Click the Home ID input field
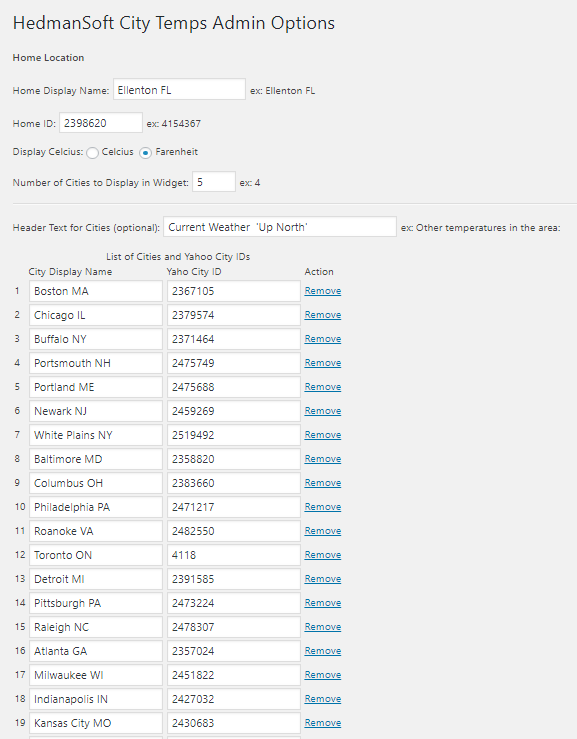The width and height of the screenshot is (577, 739). click(x=101, y=123)
